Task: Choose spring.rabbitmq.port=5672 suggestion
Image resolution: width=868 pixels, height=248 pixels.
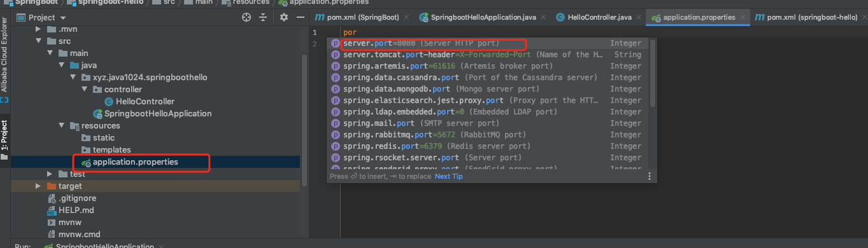Action: click(488, 135)
